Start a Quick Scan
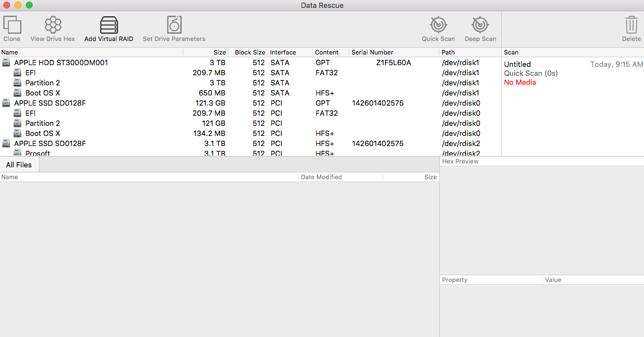644x337 pixels. [x=438, y=25]
